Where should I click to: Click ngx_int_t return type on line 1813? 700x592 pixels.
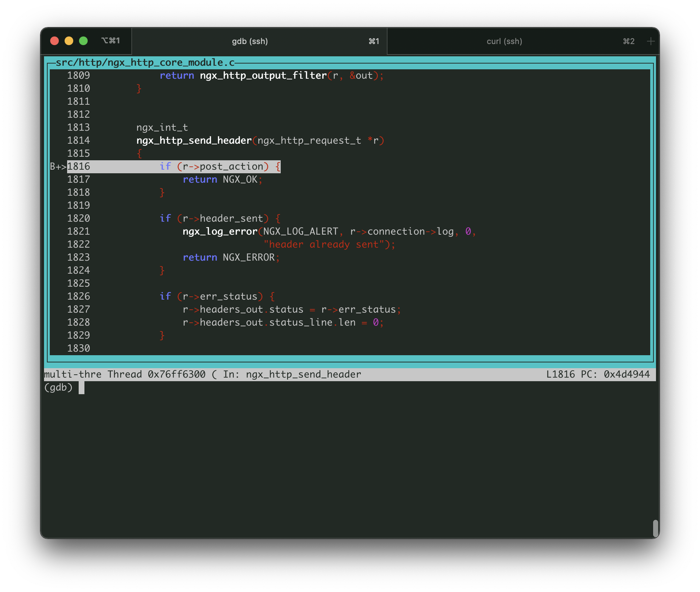point(162,127)
